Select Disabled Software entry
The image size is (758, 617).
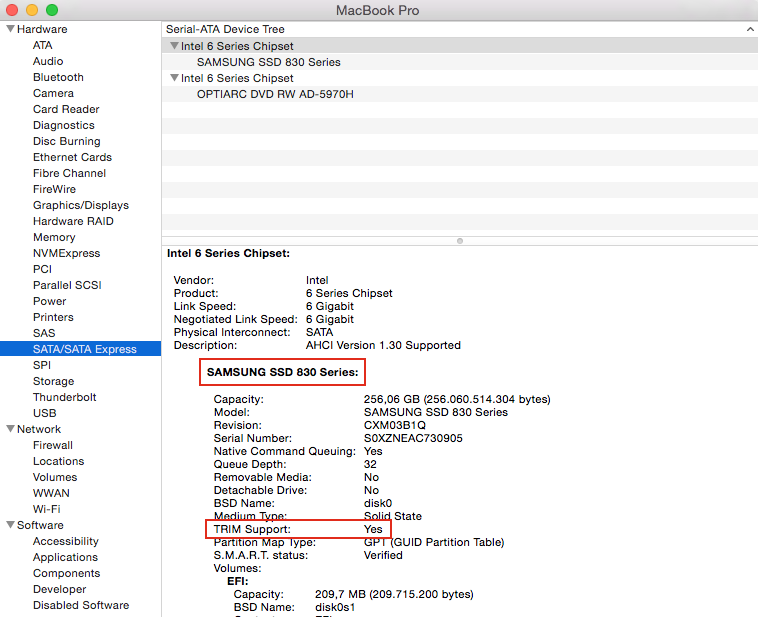click(x=81, y=605)
